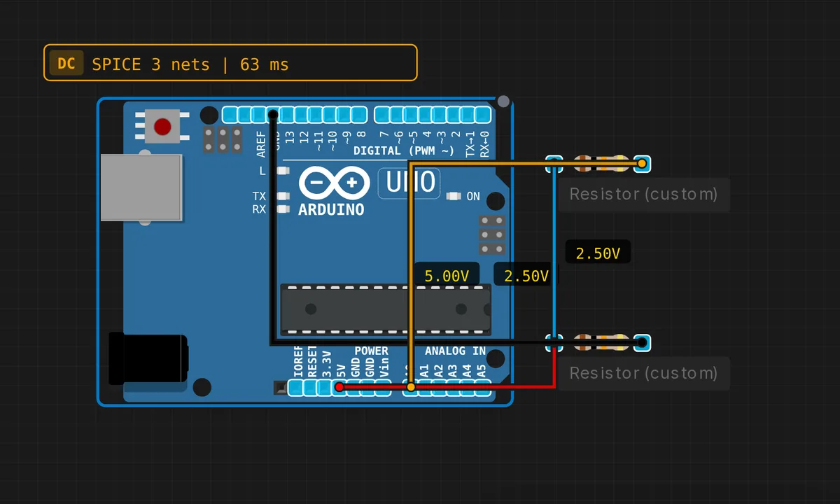Screen dimensions: 840x504
Task: Click the 2.50V label right of the blue wire
Action: (598, 253)
